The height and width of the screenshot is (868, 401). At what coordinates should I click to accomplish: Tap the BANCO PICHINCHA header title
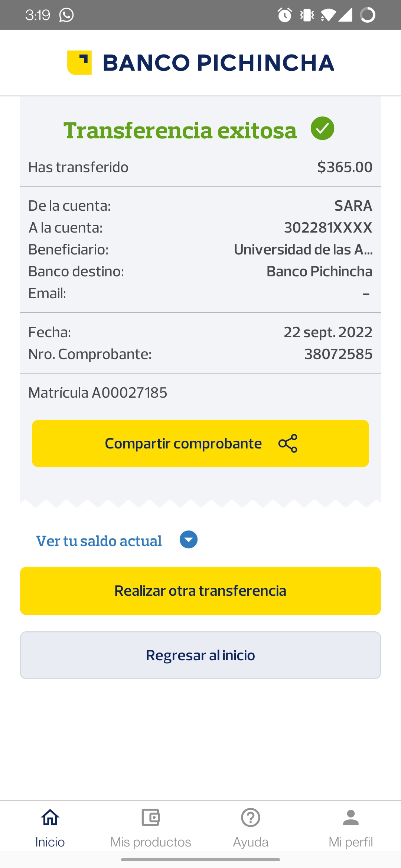click(218, 63)
